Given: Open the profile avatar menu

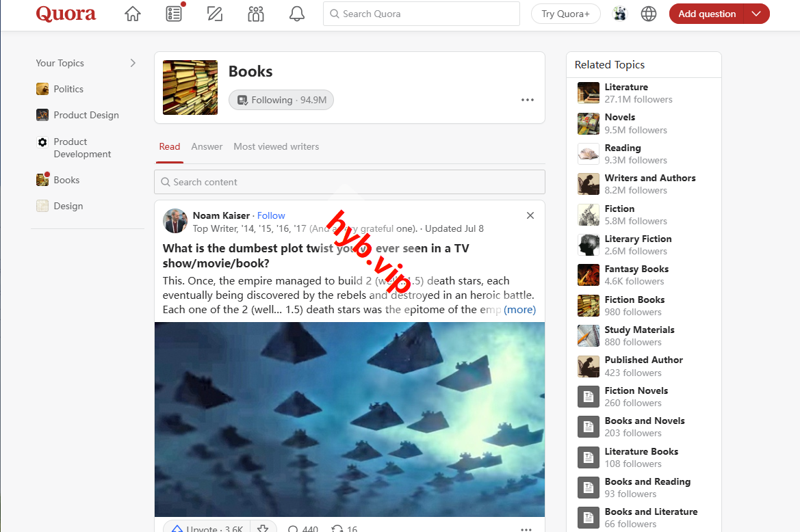Looking at the screenshot, I should coord(620,14).
